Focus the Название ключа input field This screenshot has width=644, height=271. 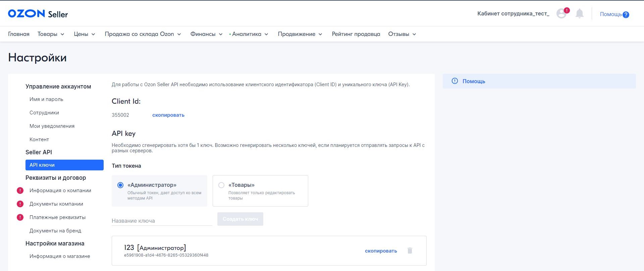[162, 221]
